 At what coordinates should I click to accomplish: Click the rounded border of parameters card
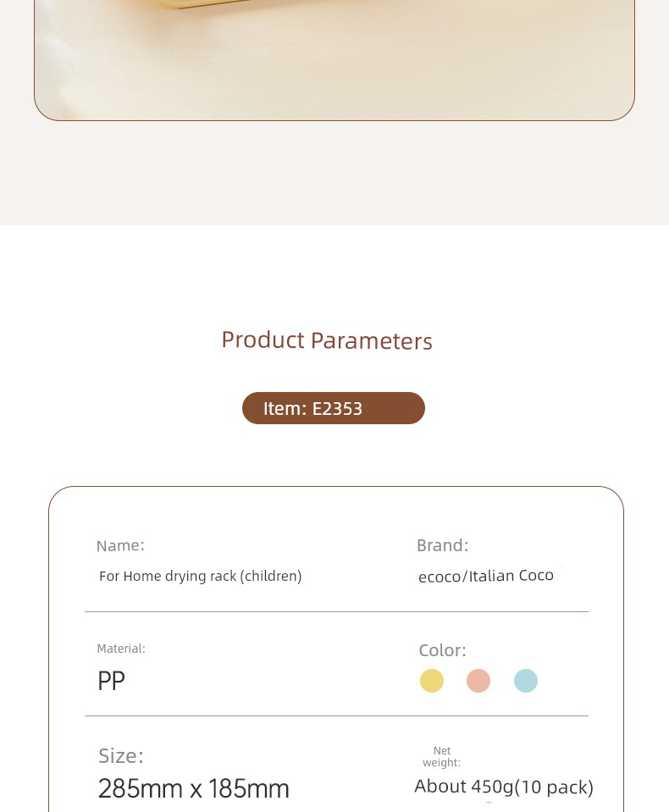[x=336, y=487]
